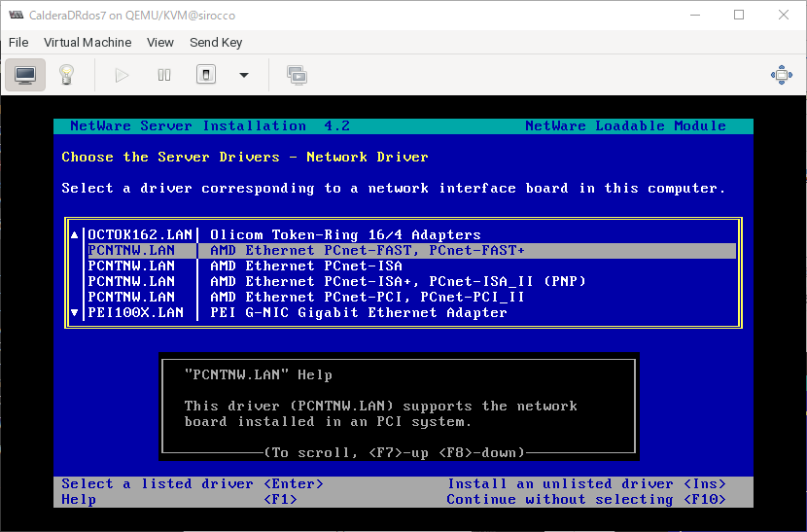Minimize the CalderaDRdos7 viewer window
Screen dimensions: 807x532
point(695,15)
